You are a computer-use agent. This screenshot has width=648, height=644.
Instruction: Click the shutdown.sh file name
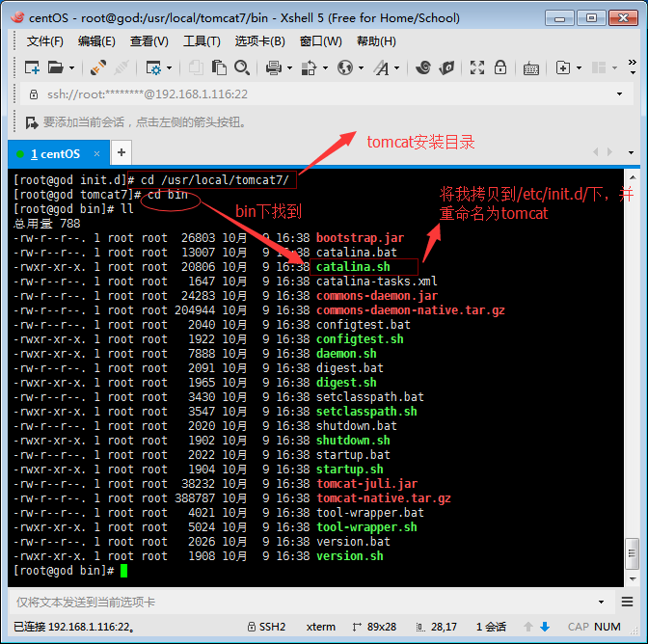[x=353, y=441]
